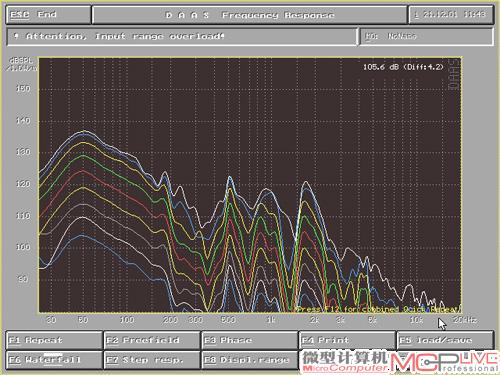Click the 150 dB axis label
Screen dimensions: 500x375
tap(23, 89)
